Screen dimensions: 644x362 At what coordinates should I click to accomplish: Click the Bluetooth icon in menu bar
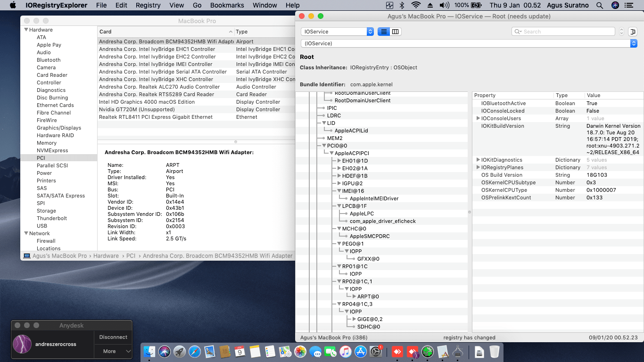click(402, 5)
